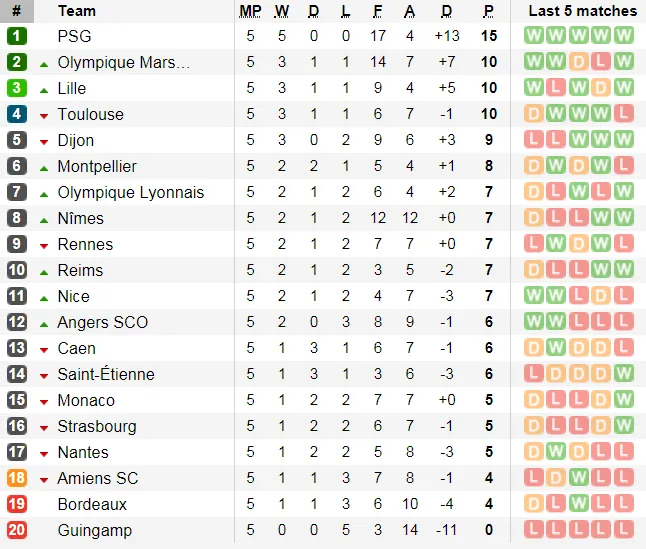Open the Saint-Étienne team link
This screenshot has width=646, height=549.
(106, 374)
